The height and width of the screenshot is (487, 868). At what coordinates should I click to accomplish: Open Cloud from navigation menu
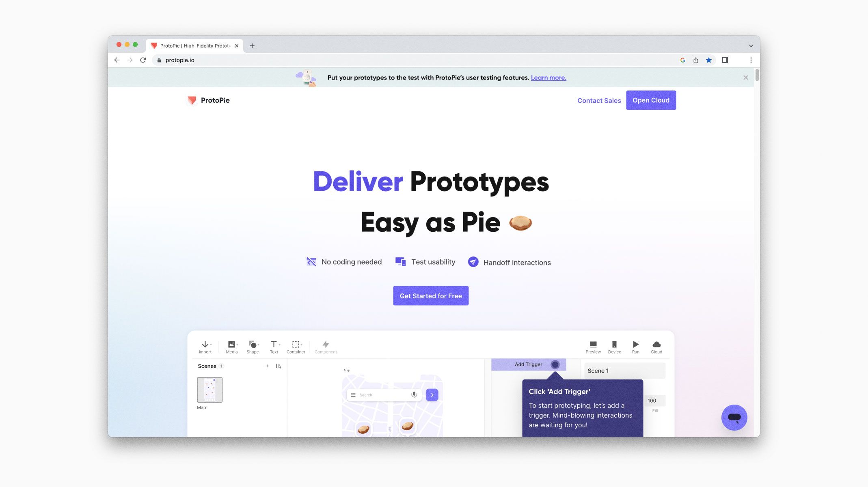[650, 100]
